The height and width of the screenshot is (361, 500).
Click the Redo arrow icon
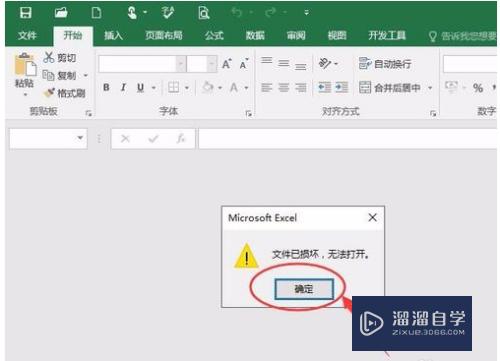click(271, 13)
